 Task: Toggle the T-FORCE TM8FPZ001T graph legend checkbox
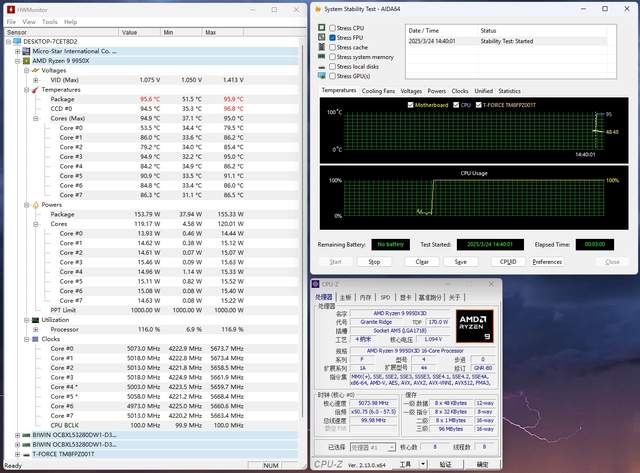click(x=478, y=105)
